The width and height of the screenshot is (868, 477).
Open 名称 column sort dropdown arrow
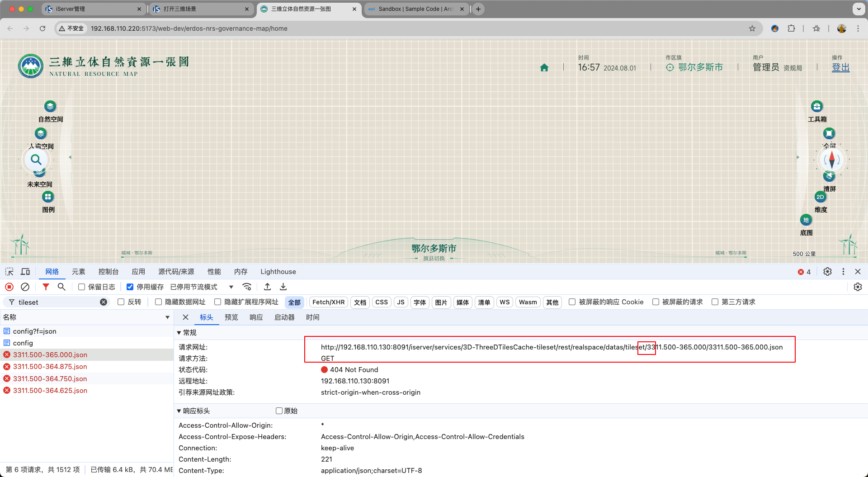click(168, 317)
